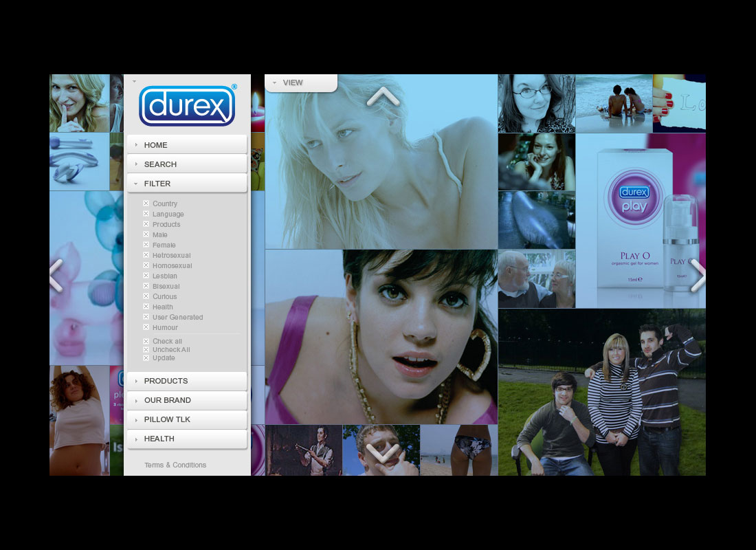The image size is (756, 550).
Task: Expand the VIEW dropdown
Action: (x=301, y=82)
